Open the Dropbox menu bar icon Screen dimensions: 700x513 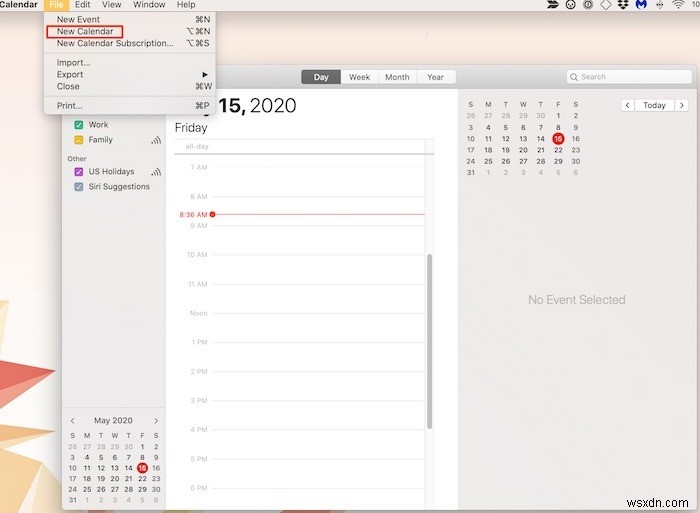623,4
